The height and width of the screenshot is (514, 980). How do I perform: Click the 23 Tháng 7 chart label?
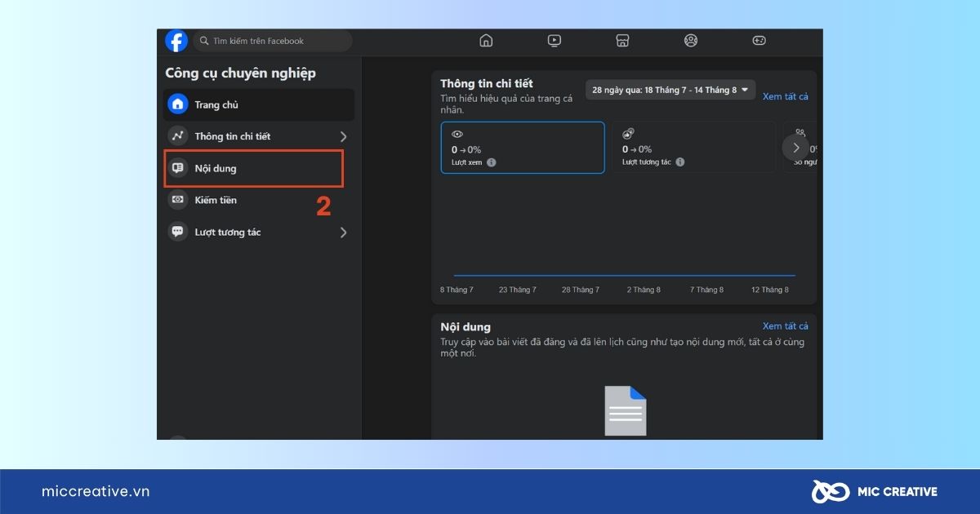[518, 290]
